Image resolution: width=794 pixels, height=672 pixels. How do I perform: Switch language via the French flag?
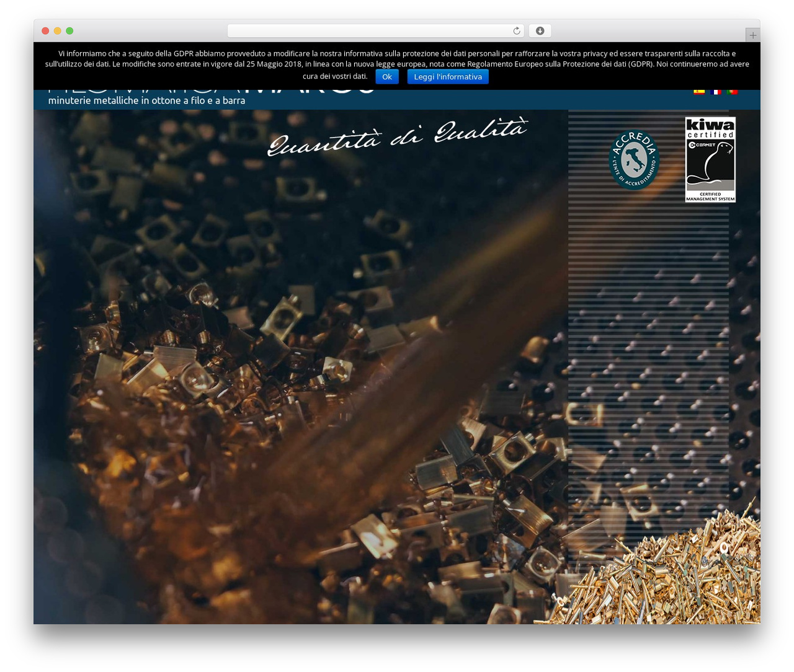click(x=716, y=92)
